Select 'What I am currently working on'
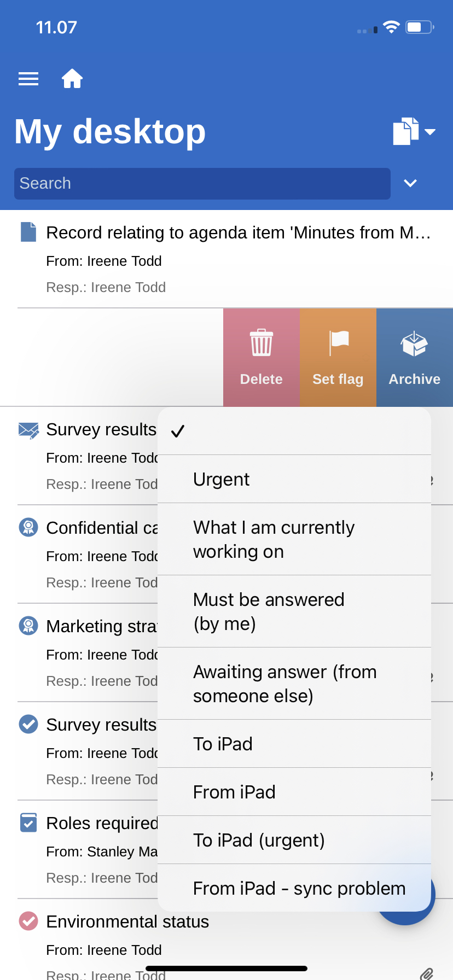 point(294,539)
